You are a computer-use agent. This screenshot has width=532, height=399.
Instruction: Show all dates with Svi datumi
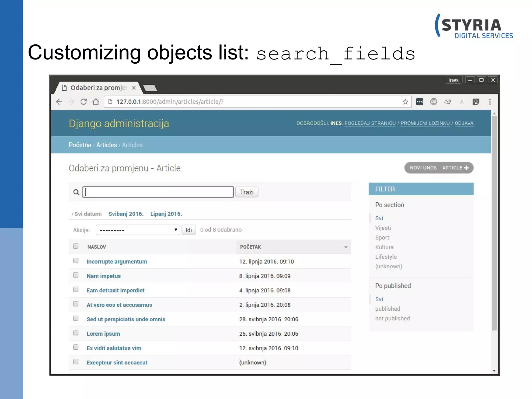pos(87,214)
